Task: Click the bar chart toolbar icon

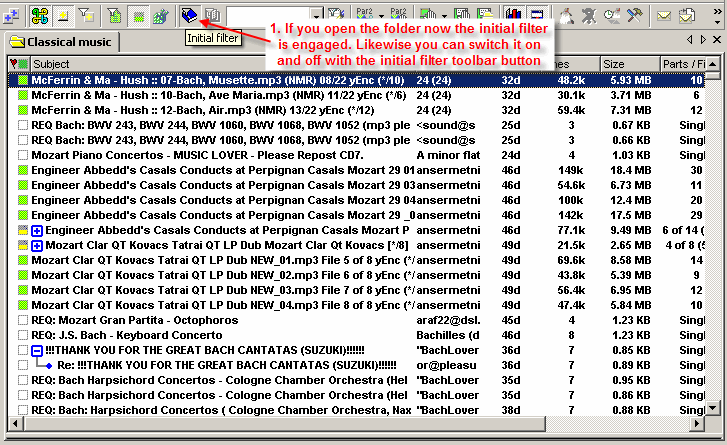Action: tap(513, 15)
